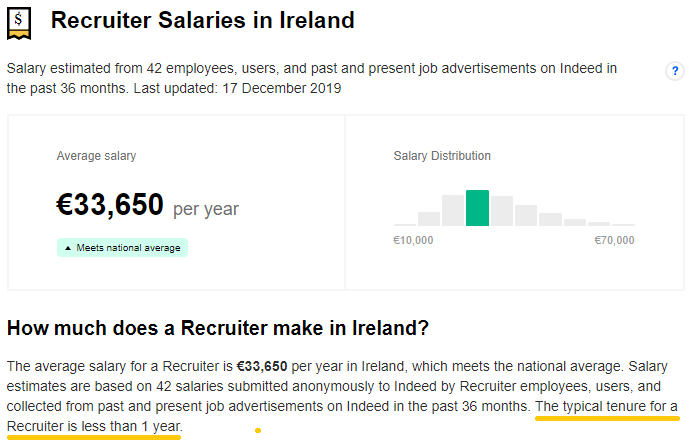Click the second bar in the salary distribution chart
This screenshot has height=444, width=692.
pyautogui.click(x=429, y=219)
